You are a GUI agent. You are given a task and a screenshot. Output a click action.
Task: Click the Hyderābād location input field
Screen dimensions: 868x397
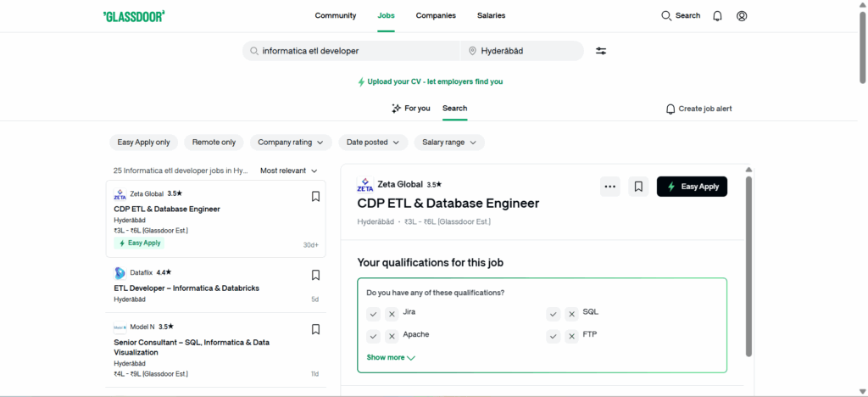click(x=526, y=51)
